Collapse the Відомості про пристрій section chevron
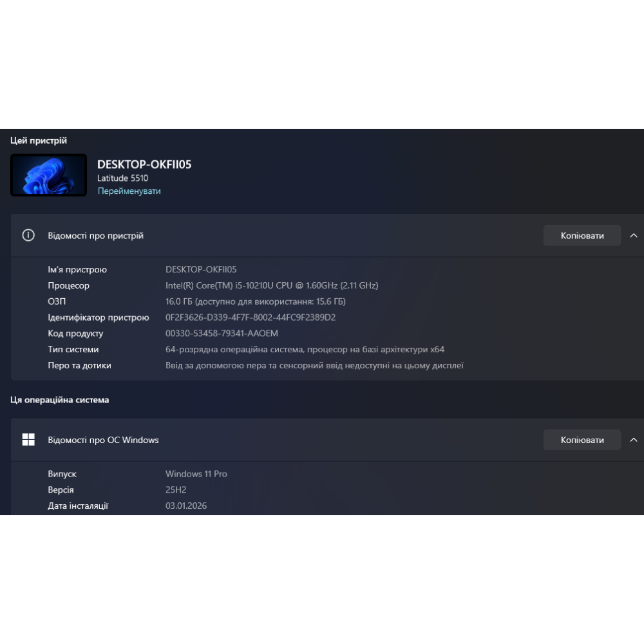Image resolution: width=644 pixels, height=644 pixels. coord(634,236)
